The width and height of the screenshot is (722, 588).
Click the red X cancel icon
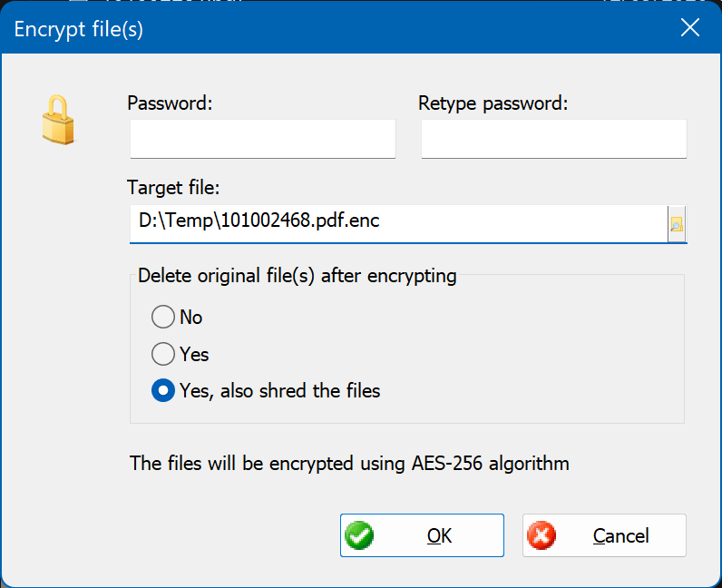(x=541, y=535)
